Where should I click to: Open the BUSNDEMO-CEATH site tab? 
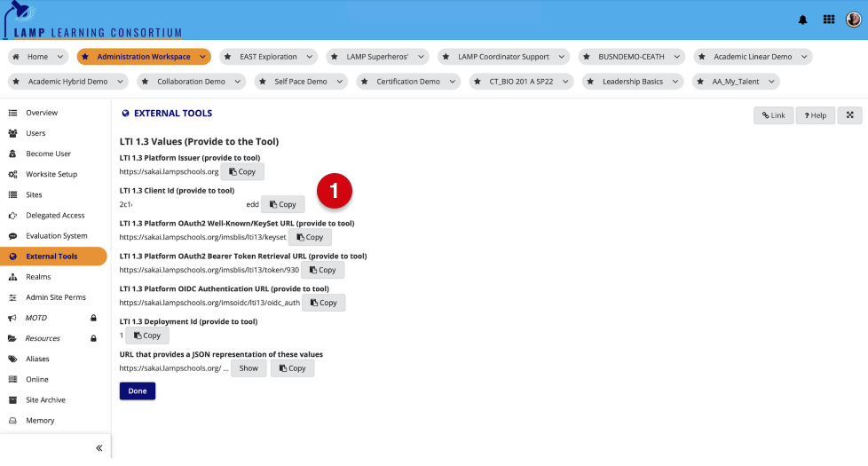tap(631, 57)
